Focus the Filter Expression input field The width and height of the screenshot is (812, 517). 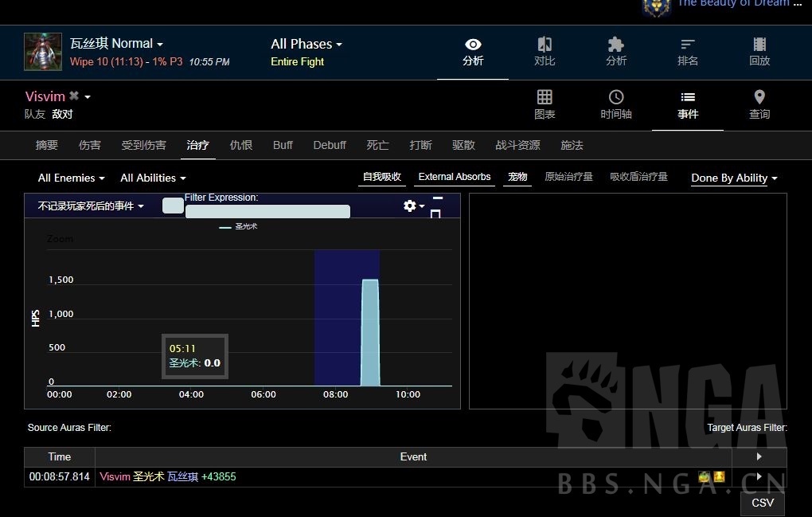(267, 211)
